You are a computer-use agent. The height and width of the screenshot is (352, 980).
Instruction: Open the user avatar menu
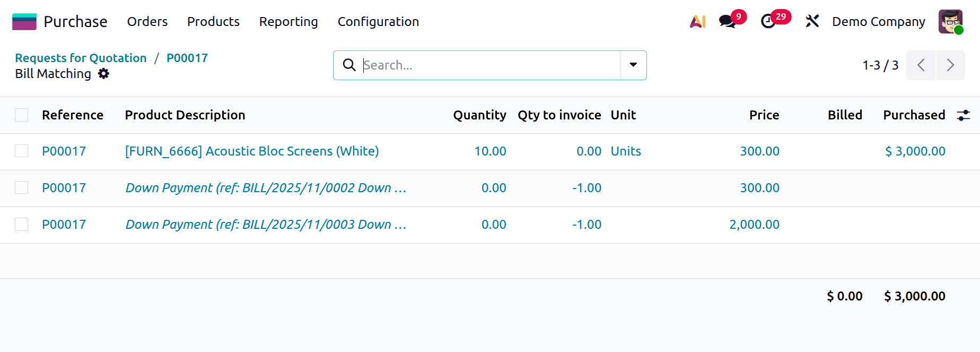950,22
